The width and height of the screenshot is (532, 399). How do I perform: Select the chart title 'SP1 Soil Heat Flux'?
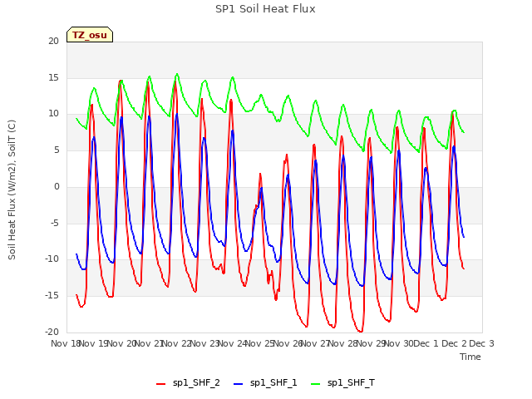point(265,9)
